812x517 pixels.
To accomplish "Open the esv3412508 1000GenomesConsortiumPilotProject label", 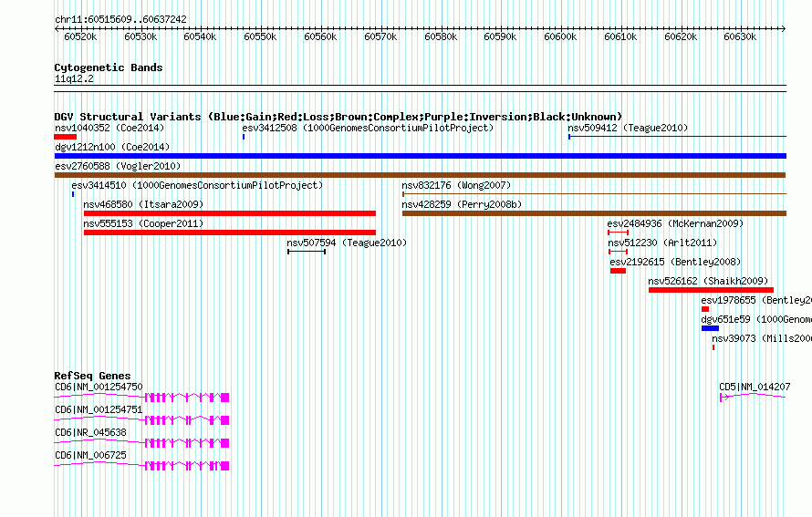I will [x=368, y=128].
